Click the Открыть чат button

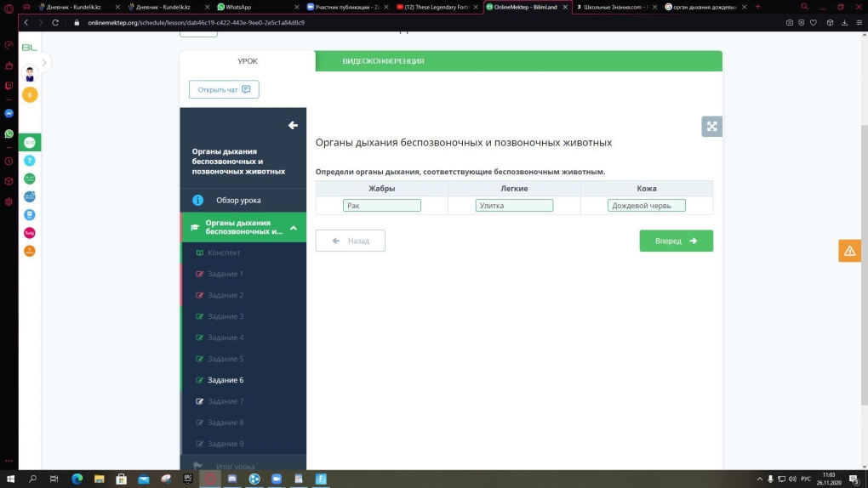(224, 89)
